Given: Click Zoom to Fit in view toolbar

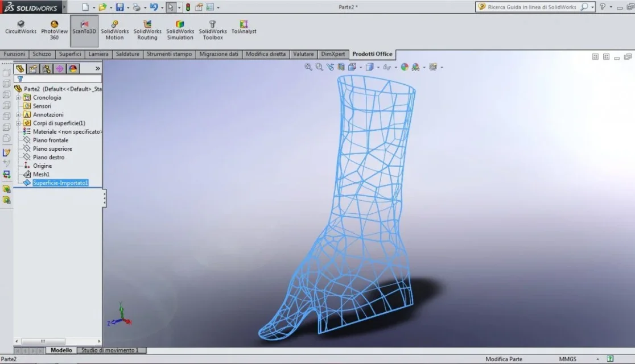Looking at the screenshot, I should tap(308, 67).
